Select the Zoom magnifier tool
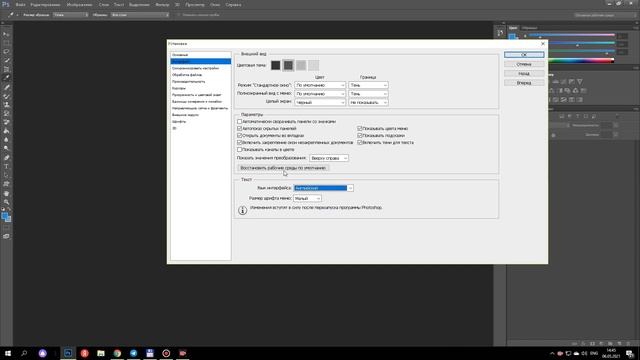Screen dimensions: 640x360 pos(6,202)
